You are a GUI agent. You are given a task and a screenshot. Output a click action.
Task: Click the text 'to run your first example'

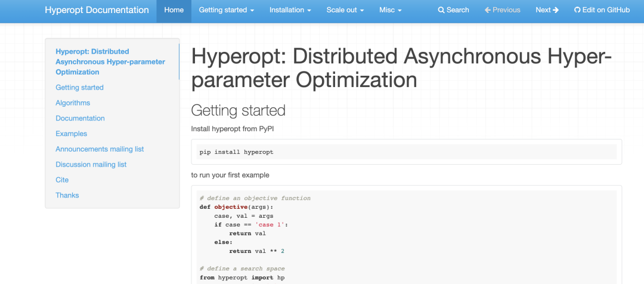coord(230,175)
